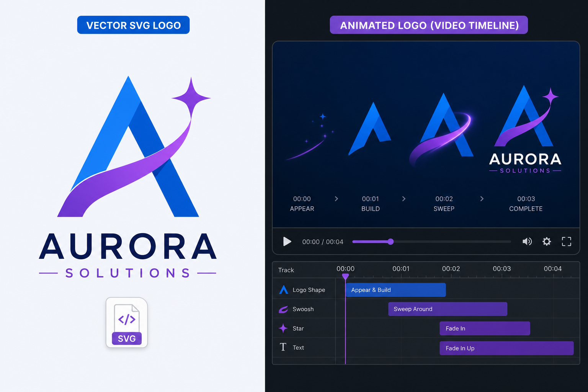Viewport: 588px width, 392px height.
Task: Click the large AURORA wordmark on left
Action: click(128, 247)
